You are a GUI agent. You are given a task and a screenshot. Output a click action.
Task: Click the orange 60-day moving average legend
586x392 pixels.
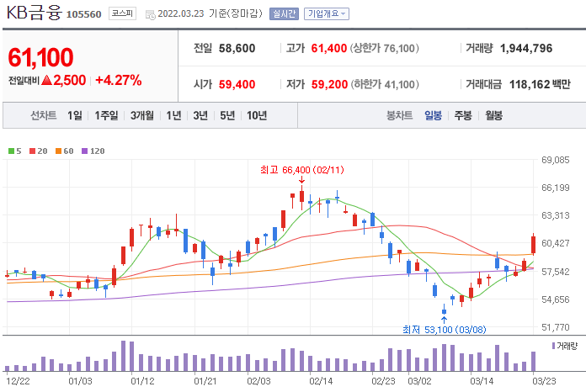(64, 151)
